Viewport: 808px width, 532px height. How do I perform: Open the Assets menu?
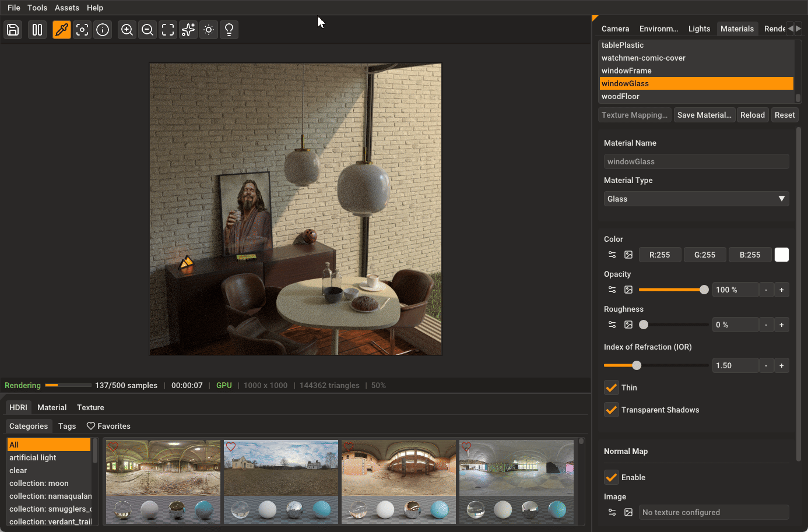click(x=66, y=8)
